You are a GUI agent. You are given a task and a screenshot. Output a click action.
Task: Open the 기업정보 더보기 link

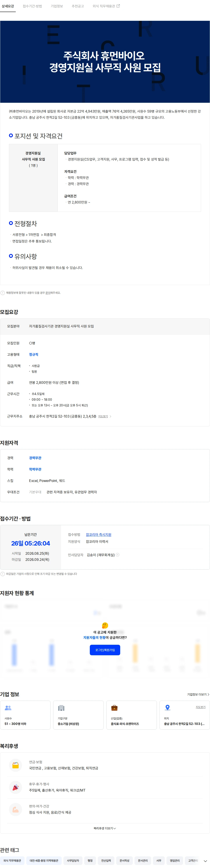tap(198, 694)
